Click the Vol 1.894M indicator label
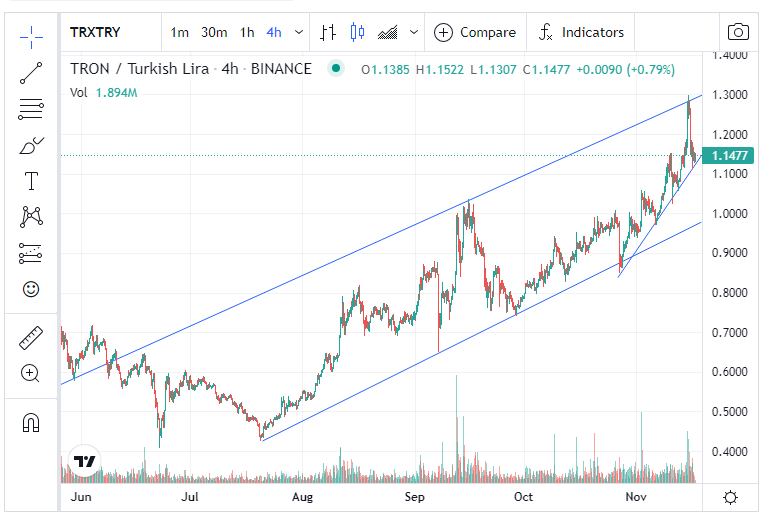The width and height of the screenshot is (773, 517). pyautogui.click(x=104, y=93)
